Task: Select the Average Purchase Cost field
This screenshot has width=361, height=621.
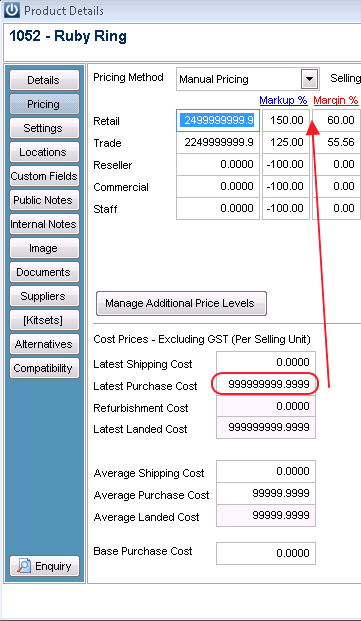Action: [266, 493]
